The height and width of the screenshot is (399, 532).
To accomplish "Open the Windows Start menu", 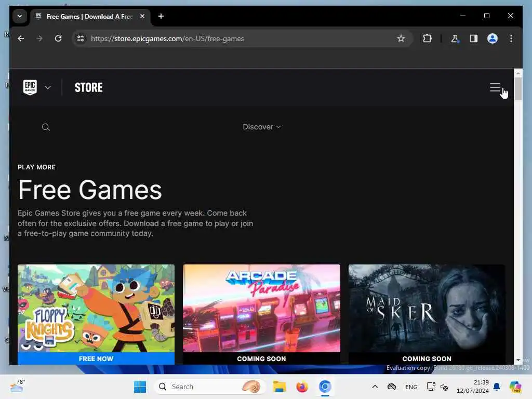I will (x=140, y=387).
